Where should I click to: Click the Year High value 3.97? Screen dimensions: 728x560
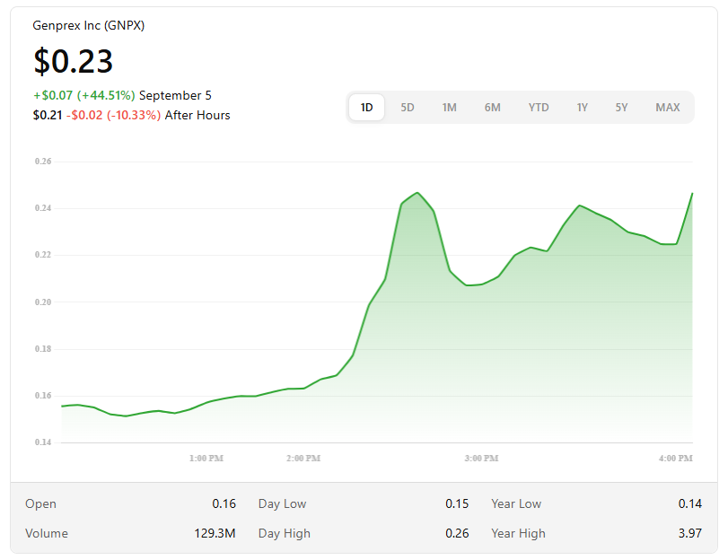tap(689, 533)
